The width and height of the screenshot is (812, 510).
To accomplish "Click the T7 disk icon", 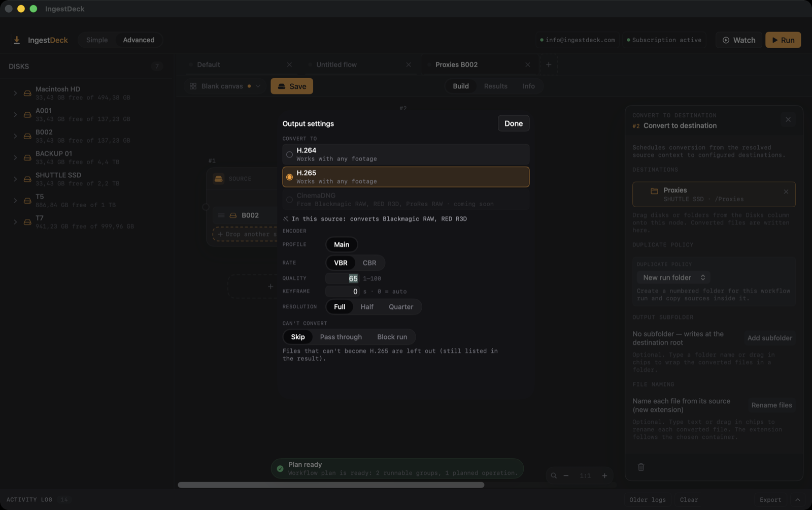I will pos(27,222).
